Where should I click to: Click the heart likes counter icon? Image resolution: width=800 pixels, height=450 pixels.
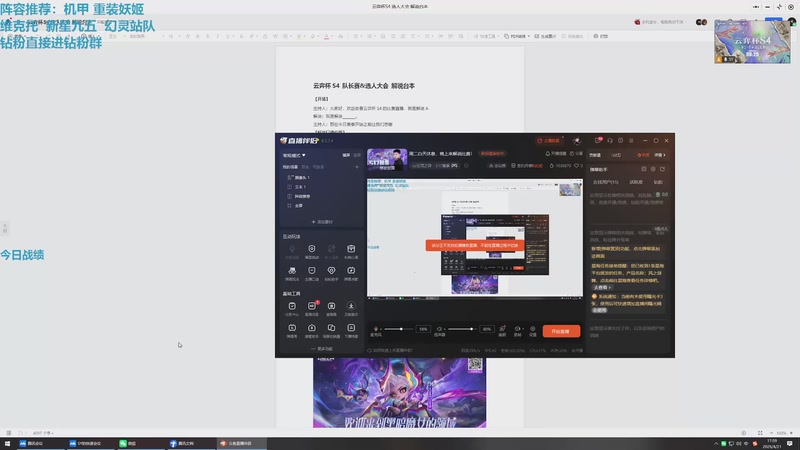(577, 166)
